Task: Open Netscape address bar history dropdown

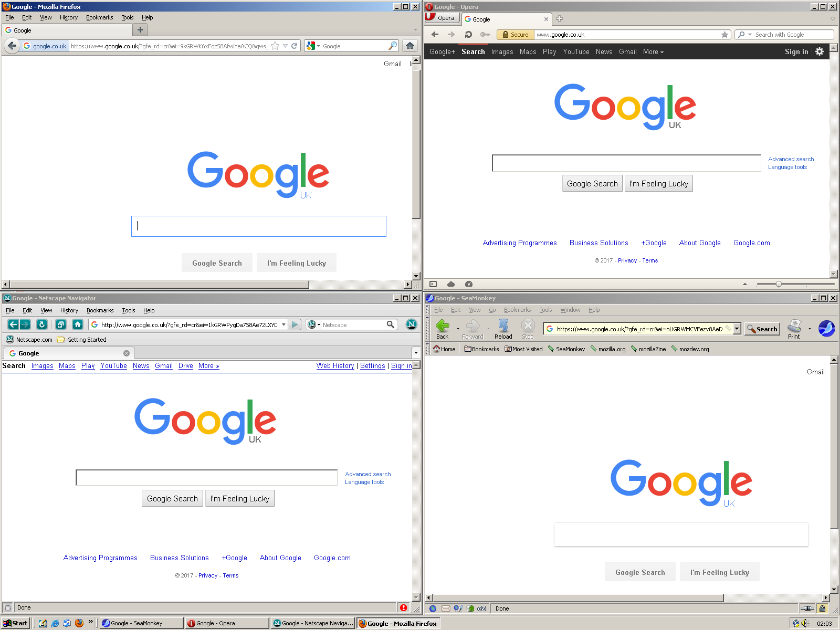Action: point(283,324)
